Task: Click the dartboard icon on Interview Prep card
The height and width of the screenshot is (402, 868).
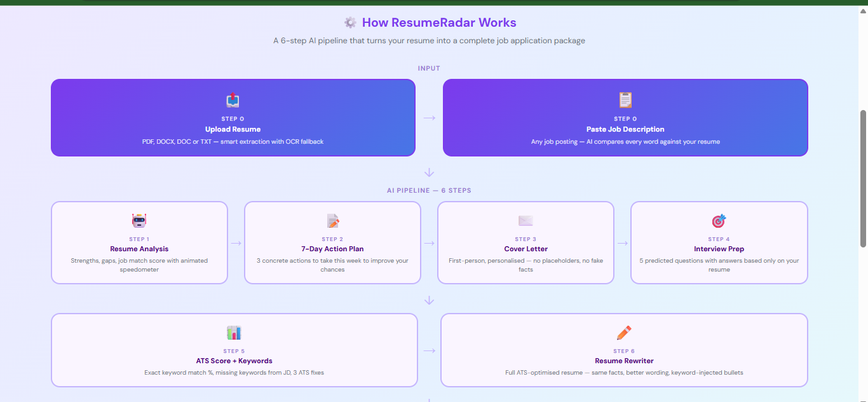Action: [x=719, y=221]
